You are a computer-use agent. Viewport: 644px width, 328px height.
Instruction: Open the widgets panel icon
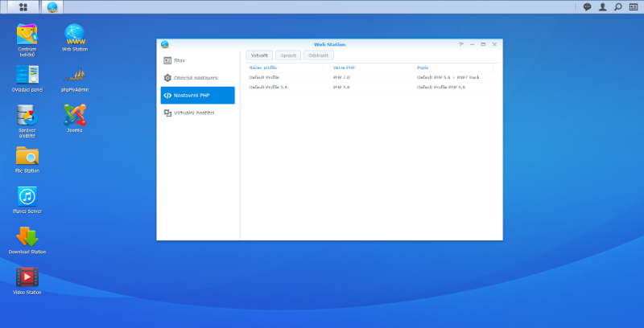click(x=634, y=7)
